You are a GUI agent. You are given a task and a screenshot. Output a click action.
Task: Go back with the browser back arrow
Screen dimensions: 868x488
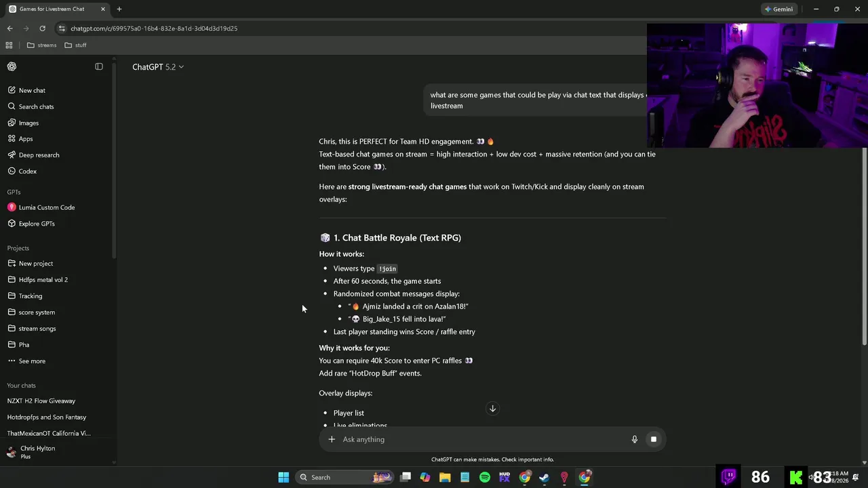(9, 28)
